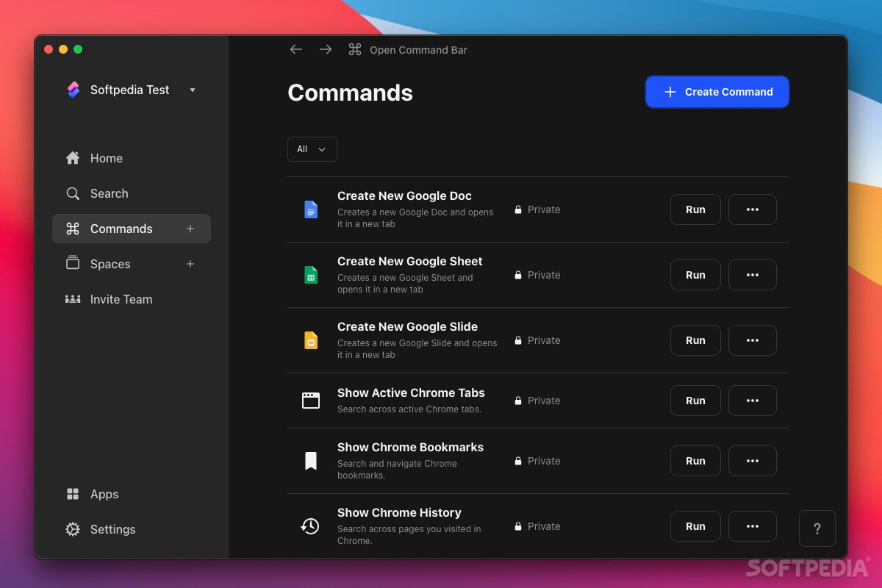The height and width of the screenshot is (588, 882).
Task: Click the Google Doc icon on the first command
Action: pos(310,209)
